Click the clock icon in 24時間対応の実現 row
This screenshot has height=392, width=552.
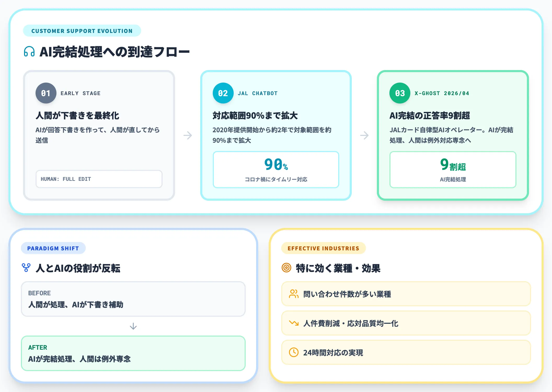point(294,352)
